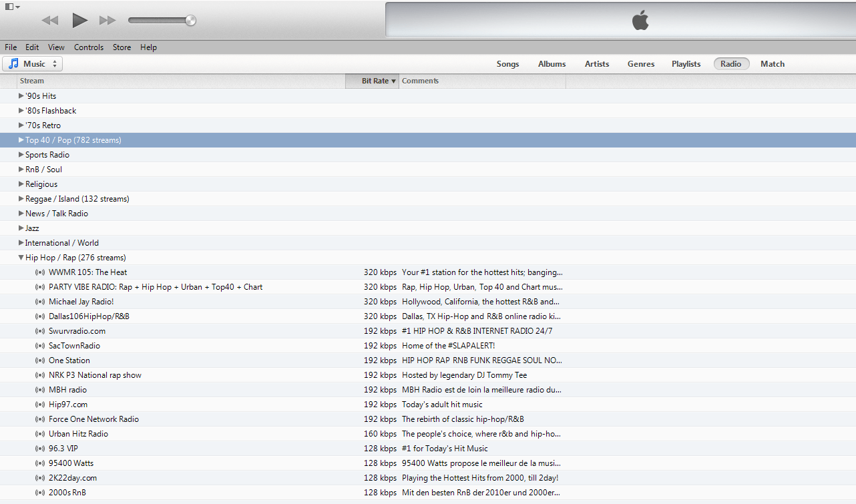The width and height of the screenshot is (856, 504).
Task: Click the stream icon for 2K22day.com
Action: pos(40,478)
